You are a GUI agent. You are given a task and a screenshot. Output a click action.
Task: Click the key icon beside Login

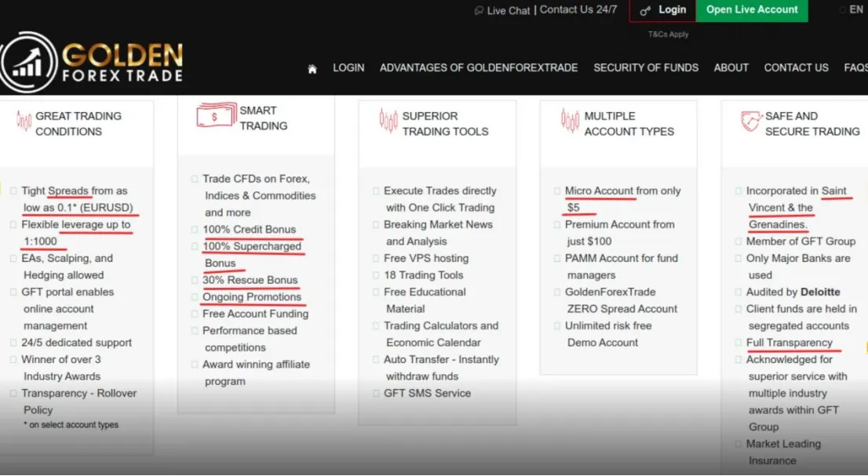645,10
